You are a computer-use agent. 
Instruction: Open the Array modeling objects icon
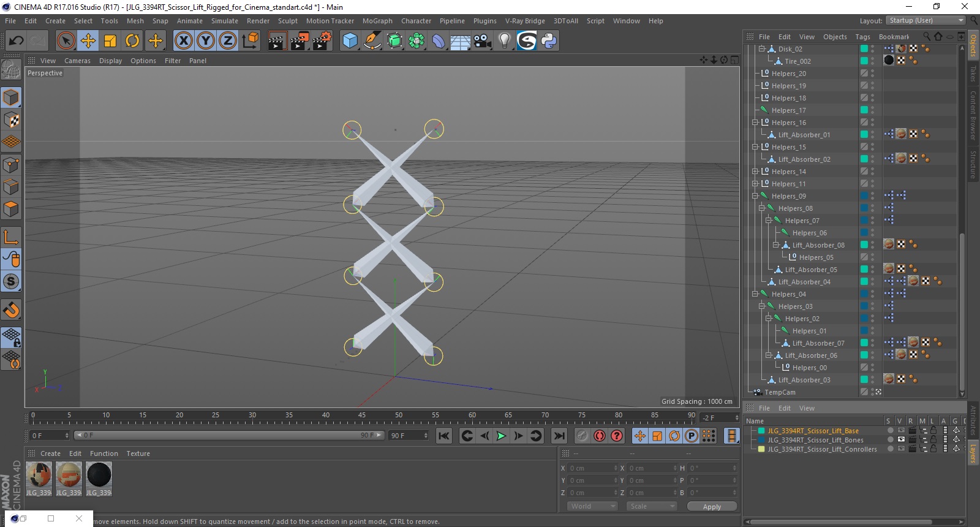417,41
